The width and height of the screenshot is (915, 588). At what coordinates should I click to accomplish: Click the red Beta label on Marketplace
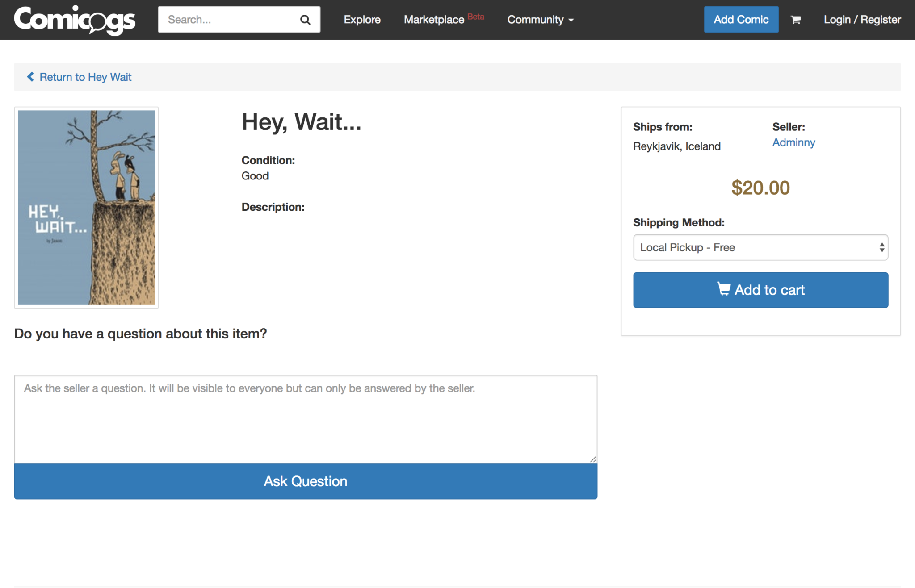click(476, 16)
